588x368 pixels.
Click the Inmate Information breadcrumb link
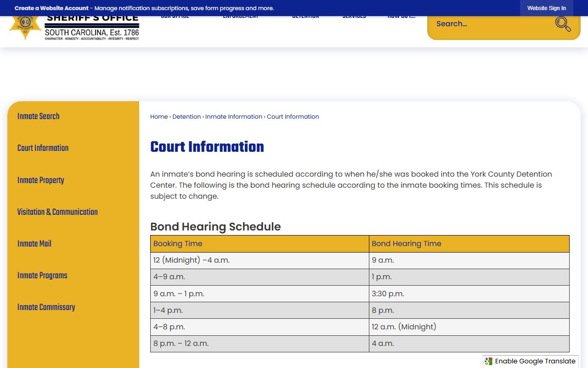pos(234,117)
